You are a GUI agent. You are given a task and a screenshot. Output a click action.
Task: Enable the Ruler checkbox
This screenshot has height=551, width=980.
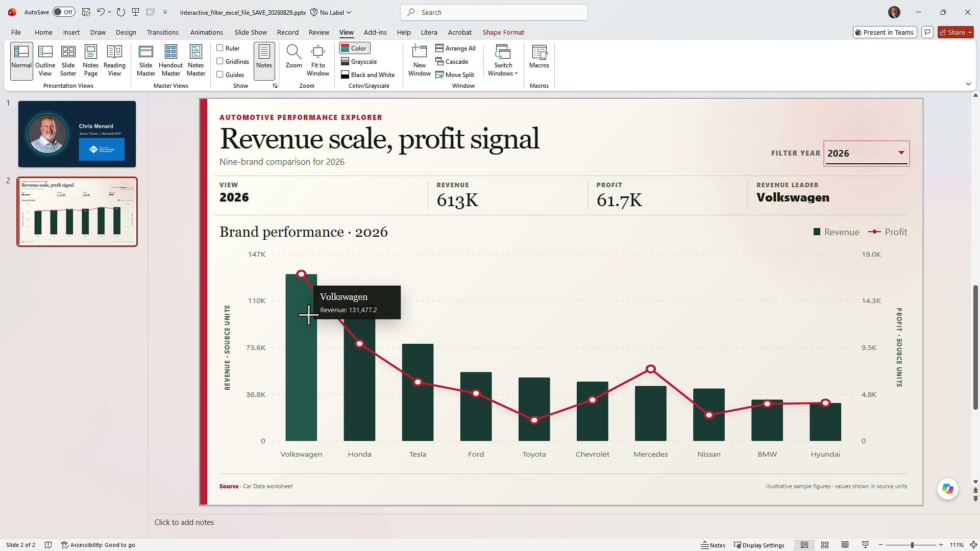220,48
